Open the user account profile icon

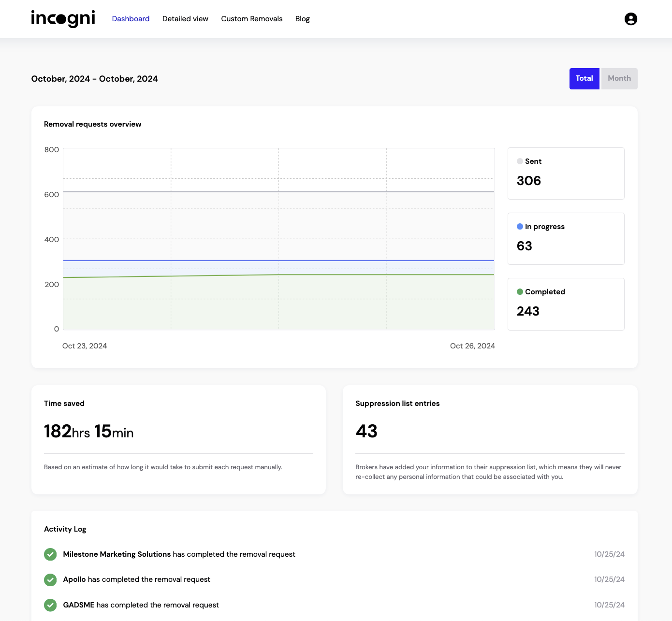tap(631, 19)
